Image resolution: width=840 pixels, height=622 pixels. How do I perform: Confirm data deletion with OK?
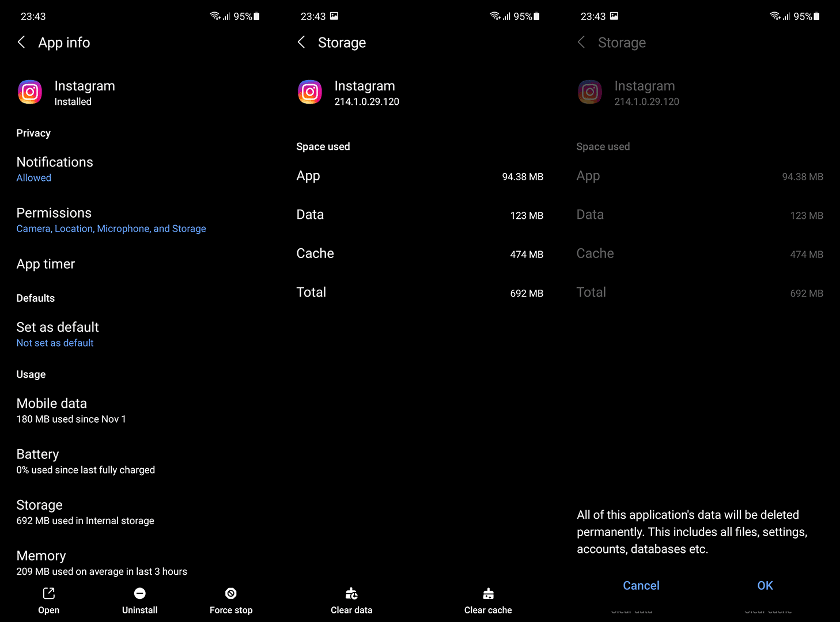click(765, 585)
